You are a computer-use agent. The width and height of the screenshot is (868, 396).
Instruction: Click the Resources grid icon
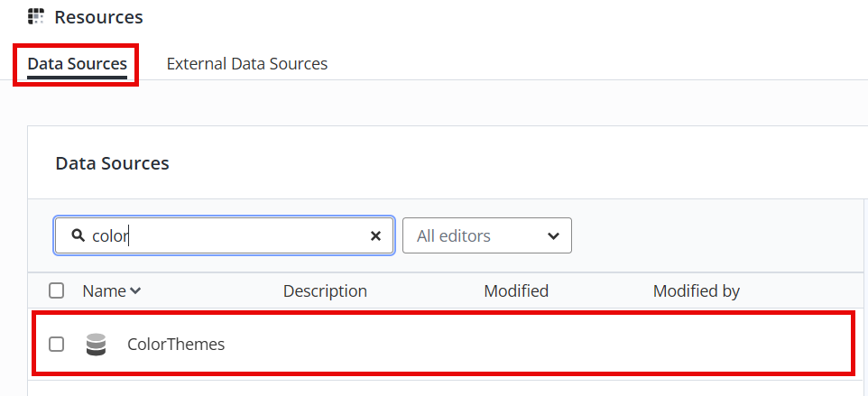pyautogui.click(x=36, y=16)
